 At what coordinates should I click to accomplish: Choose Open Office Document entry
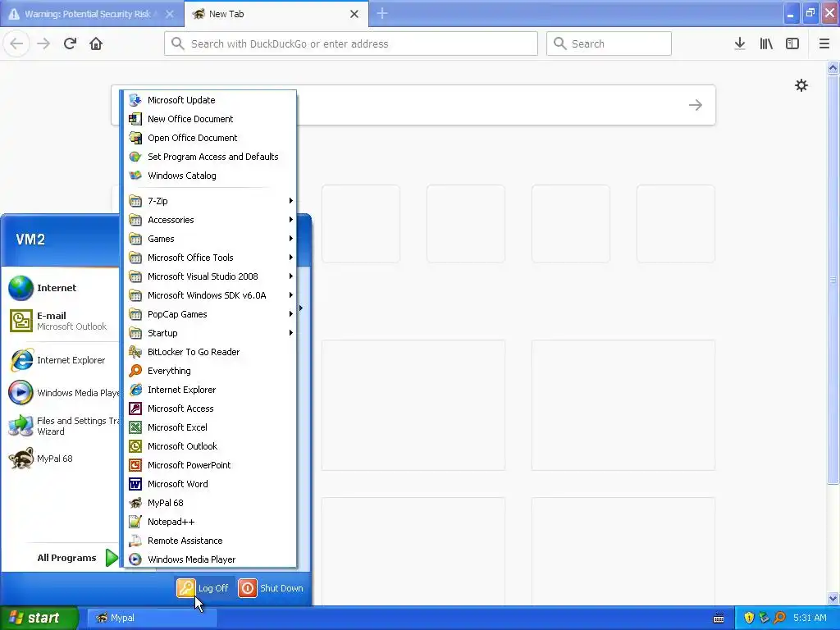point(209,138)
